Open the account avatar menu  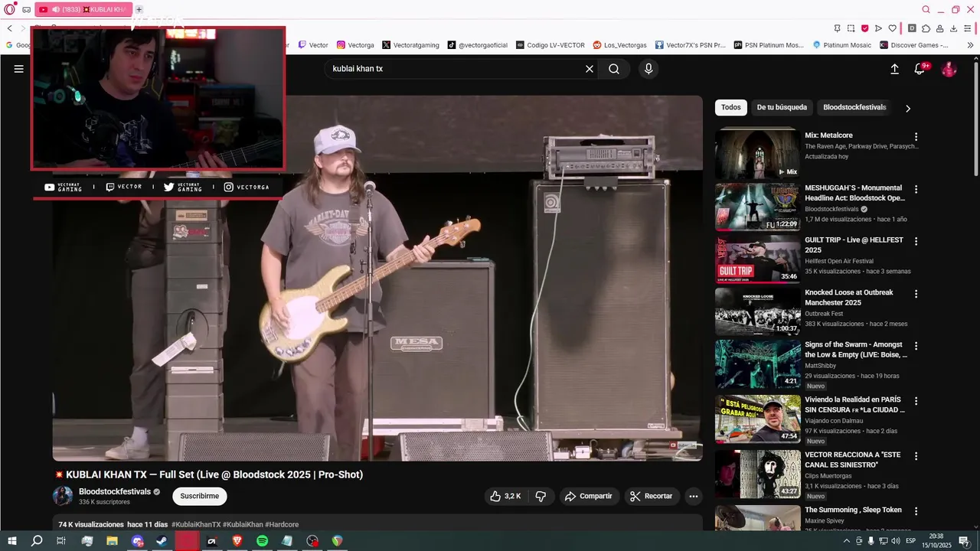(949, 69)
